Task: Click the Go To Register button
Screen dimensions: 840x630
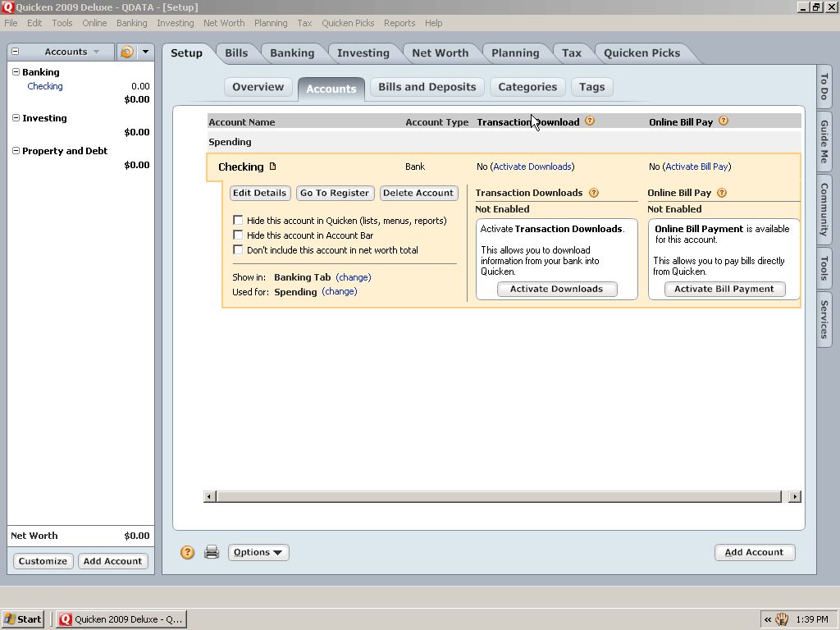Action: click(x=335, y=193)
